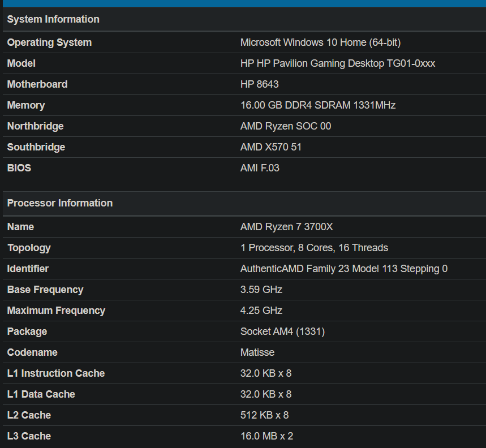The width and height of the screenshot is (486, 448).
Task: Click the 4.25 GHz maximum frequency value
Action: (x=261, y=311)
